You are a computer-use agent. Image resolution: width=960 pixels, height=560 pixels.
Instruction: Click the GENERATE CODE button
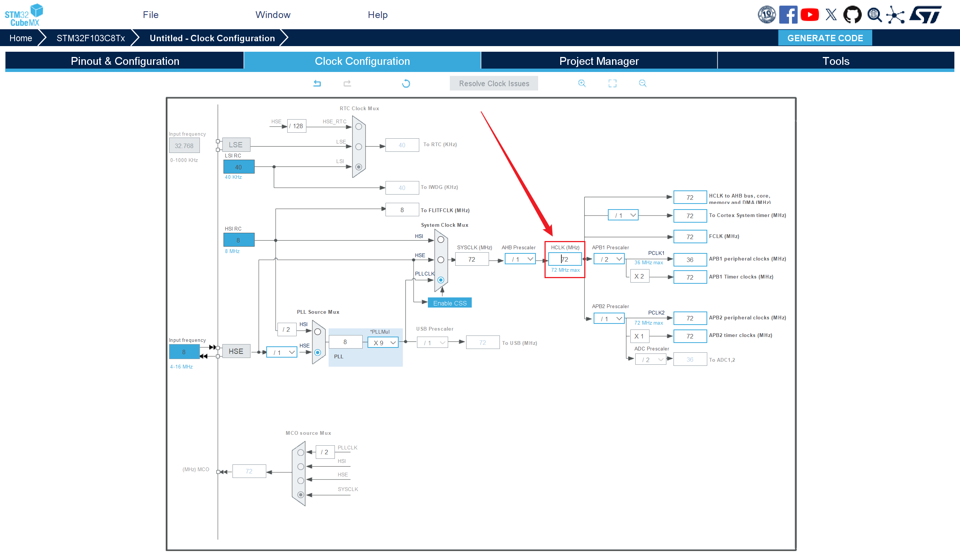[x=825, y=38]
